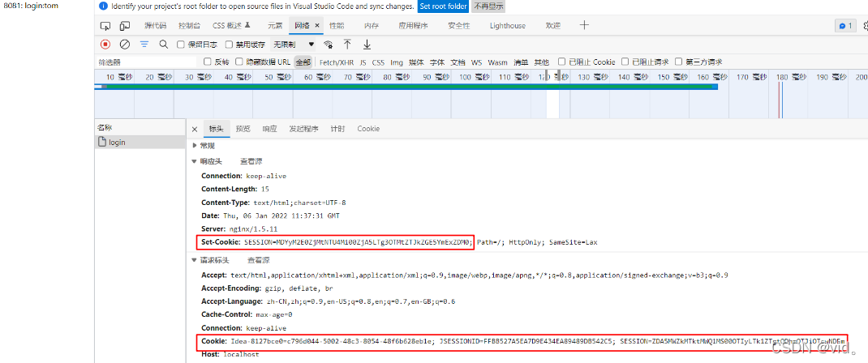Tick the 已阻止请求 checkbox

tap(625, 62)
